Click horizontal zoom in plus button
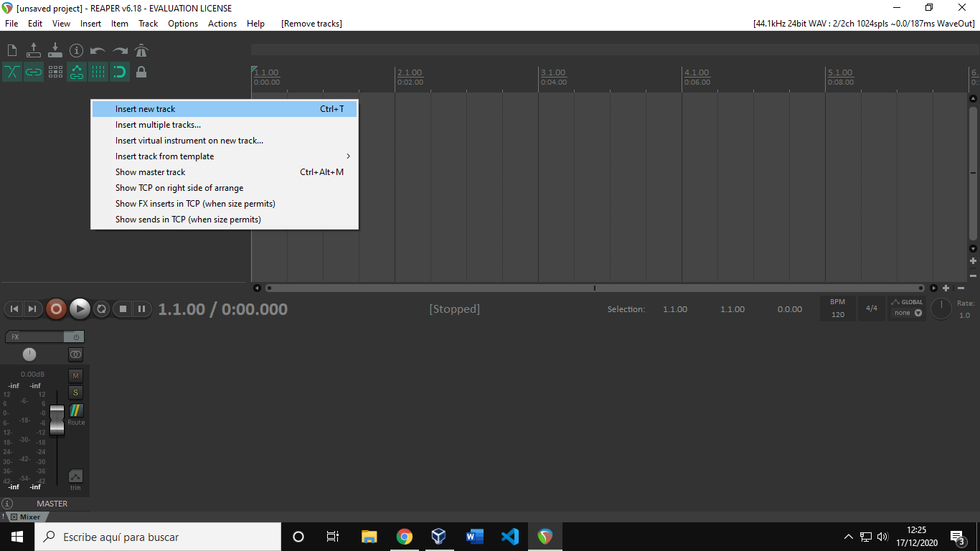 946,288
